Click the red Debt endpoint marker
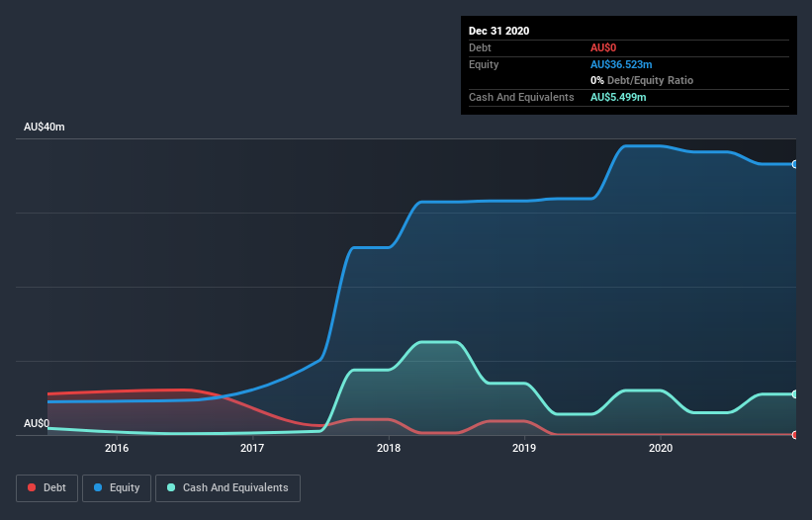Image resolution: width=812 pixels, height=520 pixels. [x=794, y=435]
